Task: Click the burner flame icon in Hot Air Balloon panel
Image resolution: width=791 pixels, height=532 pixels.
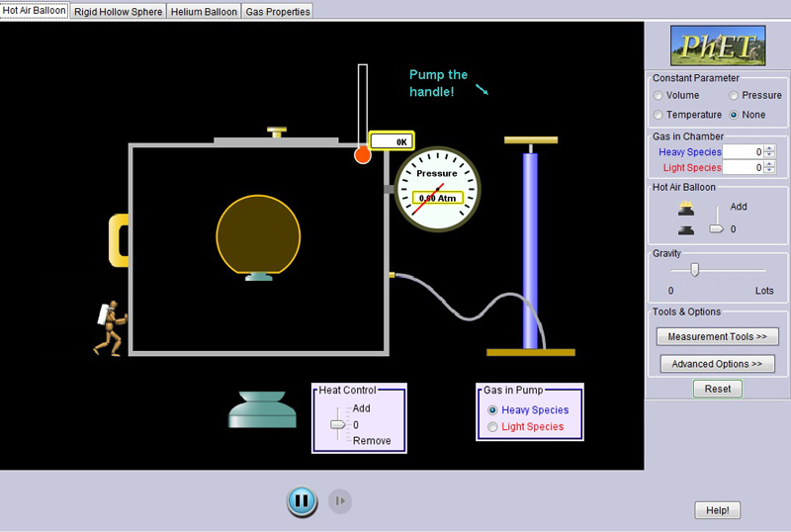Action: (686, 208)
